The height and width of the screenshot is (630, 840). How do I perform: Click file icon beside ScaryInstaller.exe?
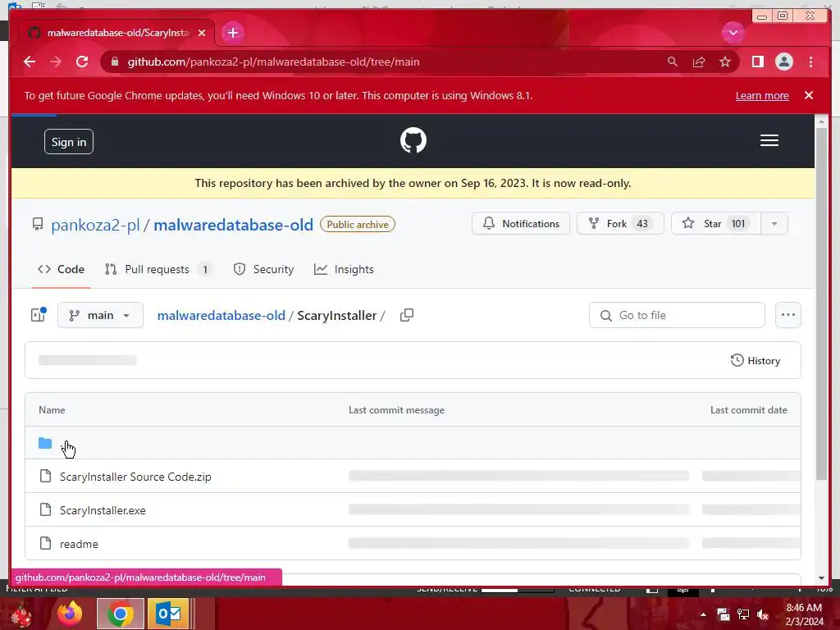point(46,509)
